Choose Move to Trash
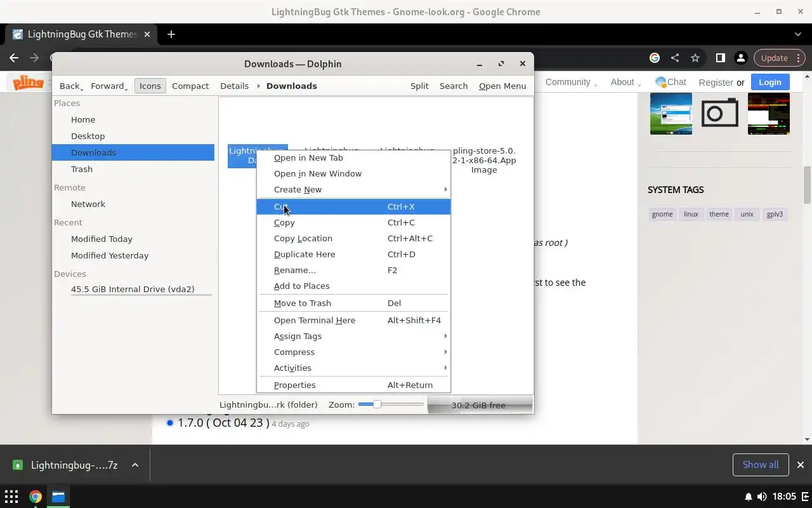The width and height of the screenshot is (812, 508). [x=353, y=303]
